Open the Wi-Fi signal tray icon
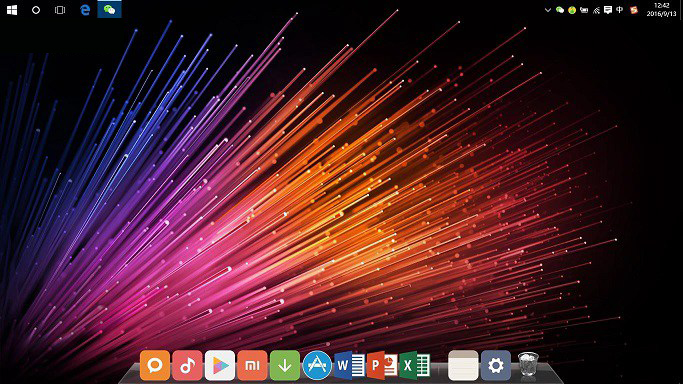Image resolution: width=683 pixels, height=384 pixels. tap(596, 10)
